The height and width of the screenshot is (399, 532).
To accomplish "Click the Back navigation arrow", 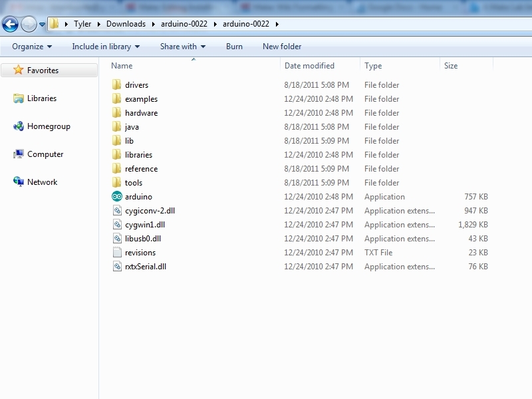I will coord(10,24).
